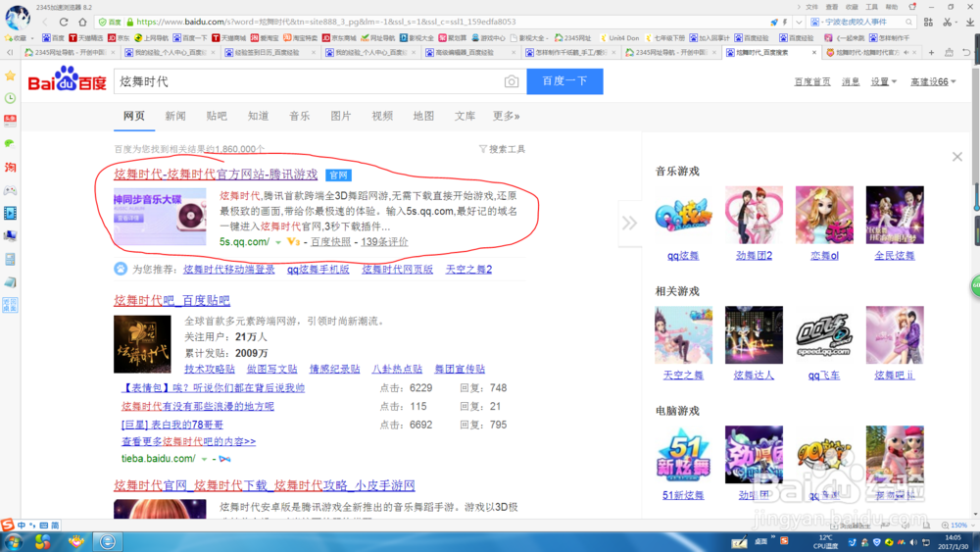Screen dimensions: 980x552
Task: Open the downloads arrow icon
Action: pos(969,22)
